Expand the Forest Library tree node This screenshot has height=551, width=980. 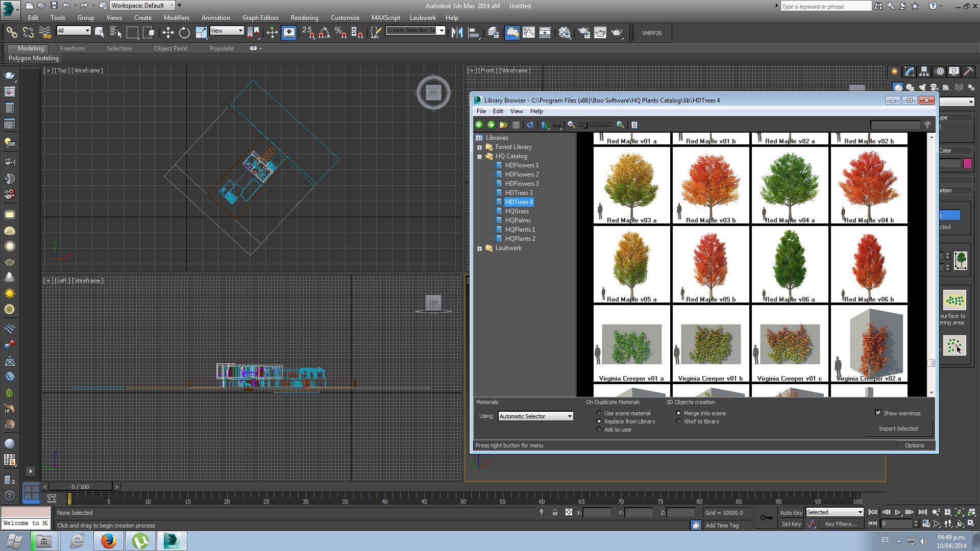click(x=479, y=147)
